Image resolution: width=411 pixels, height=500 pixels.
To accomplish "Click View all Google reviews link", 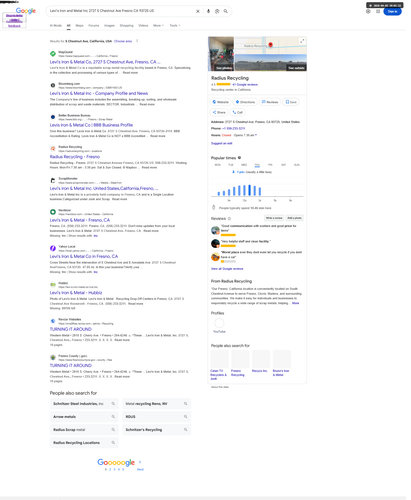I will click(227, 269).
